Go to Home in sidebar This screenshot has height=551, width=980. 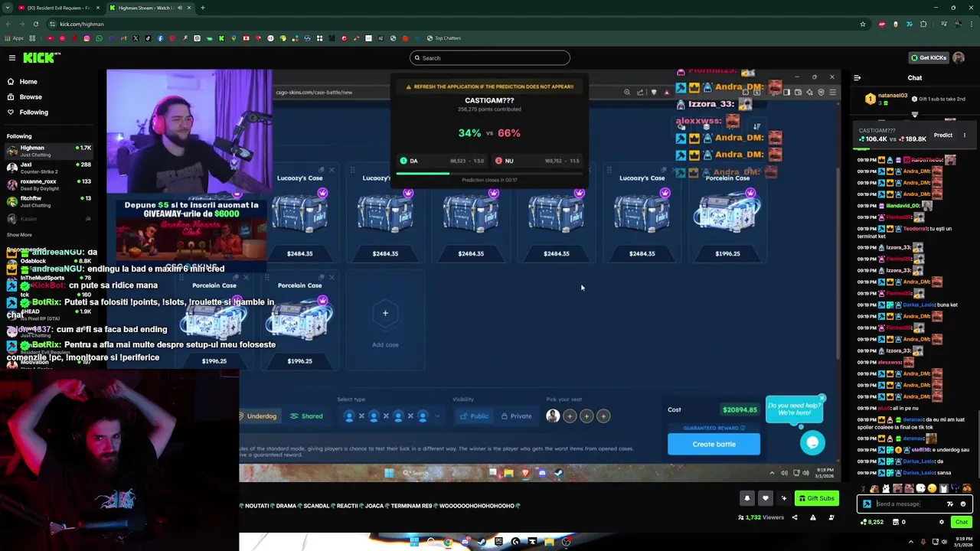click(x=28, y=81)
